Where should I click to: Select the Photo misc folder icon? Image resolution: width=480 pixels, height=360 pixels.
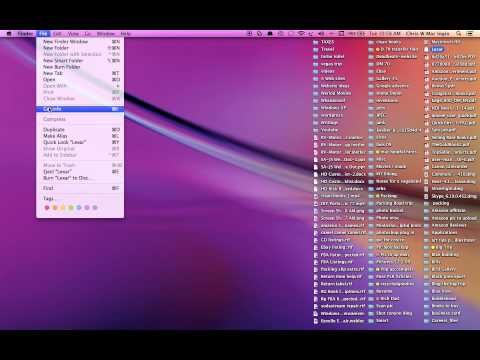pyautogui.click(x=371, y=218)
